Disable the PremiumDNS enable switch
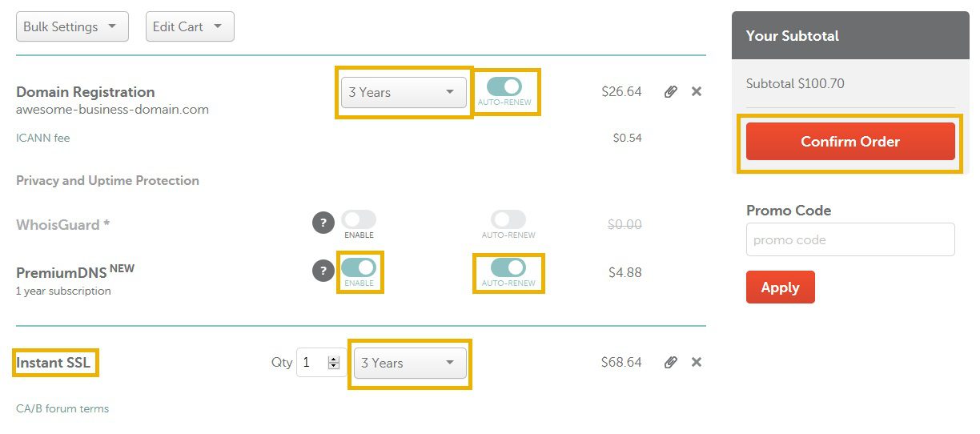Image resolution: width=980 pixels, height=434 pixels. 359,267
